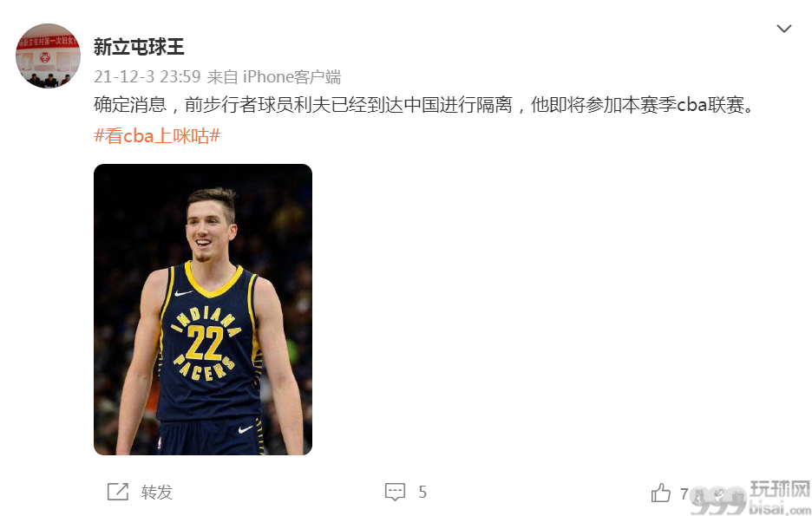Open comments via the speech bubble icon
Screen dimensions: 812x516
click(x=395, y=492)
